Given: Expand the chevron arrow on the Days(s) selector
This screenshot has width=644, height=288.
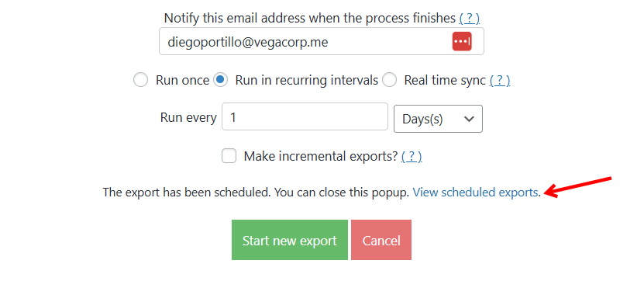Looking at the screenshot, I should (469, 119).
